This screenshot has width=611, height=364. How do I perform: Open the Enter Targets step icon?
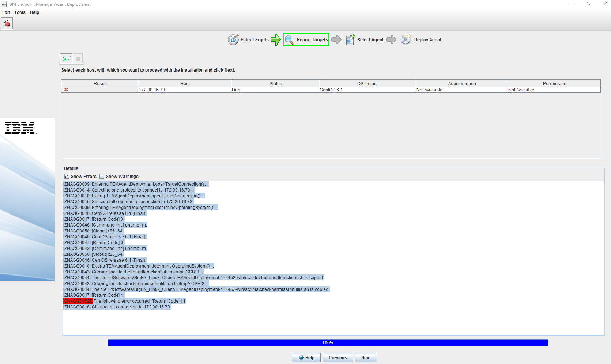pyautogui.click(x=233, y=39)
